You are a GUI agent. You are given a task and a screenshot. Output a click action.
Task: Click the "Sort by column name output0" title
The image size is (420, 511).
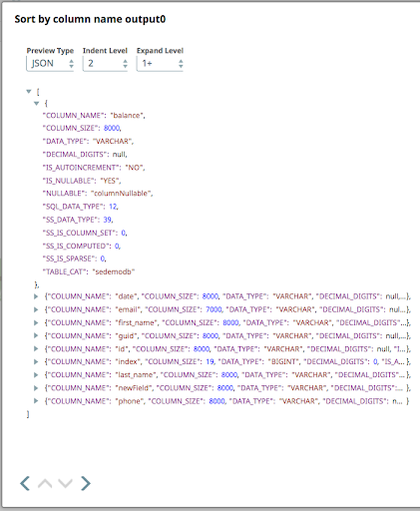tap(90, 19)
